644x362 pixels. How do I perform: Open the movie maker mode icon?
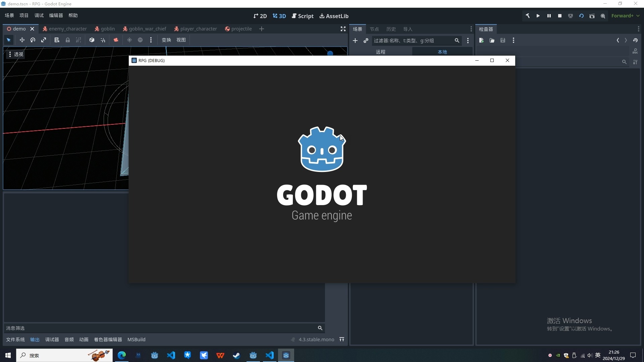(x=603, y=16)
